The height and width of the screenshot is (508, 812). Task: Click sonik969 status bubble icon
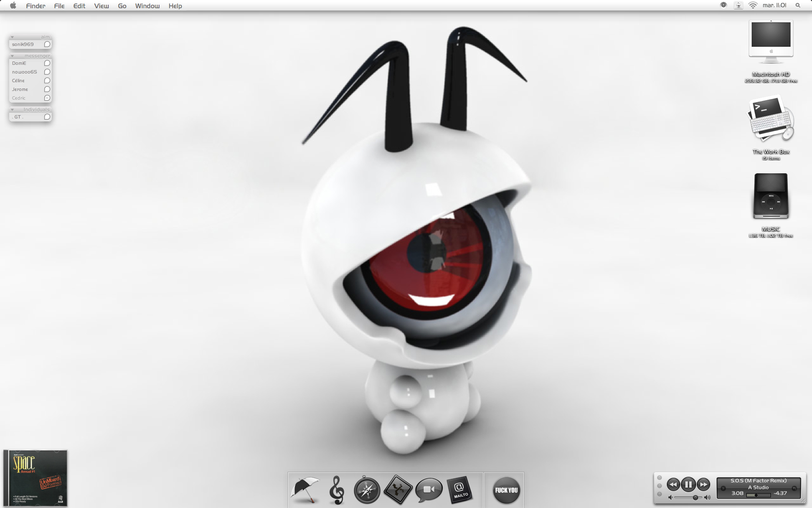pos(47,44)
